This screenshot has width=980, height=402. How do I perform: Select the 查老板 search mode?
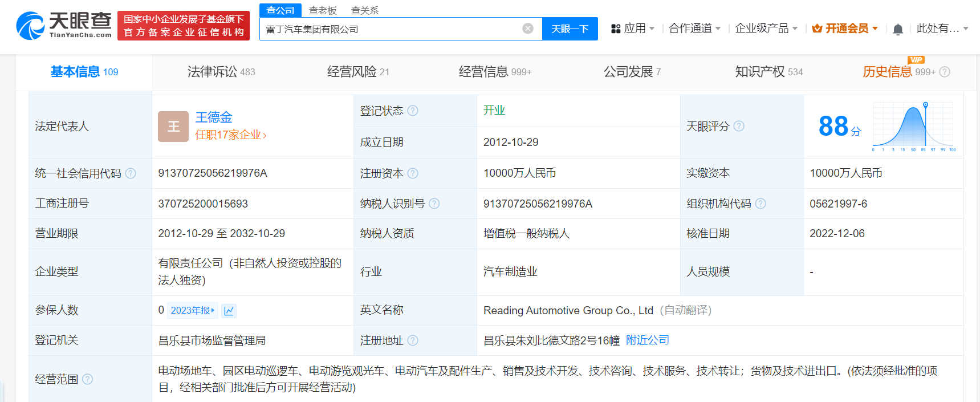coord(323,10)
